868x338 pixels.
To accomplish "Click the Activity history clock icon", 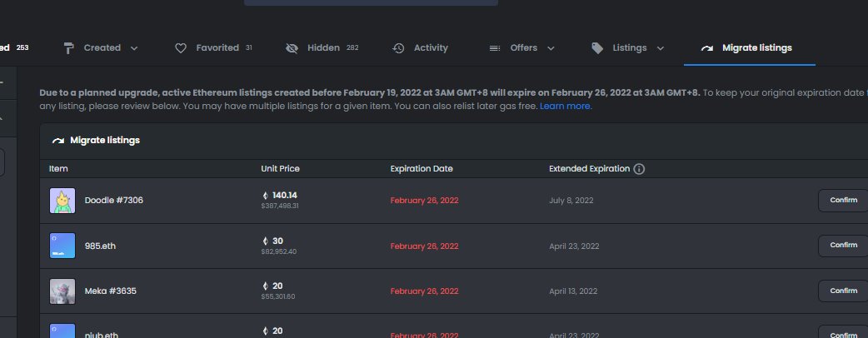I will [398, 48].
